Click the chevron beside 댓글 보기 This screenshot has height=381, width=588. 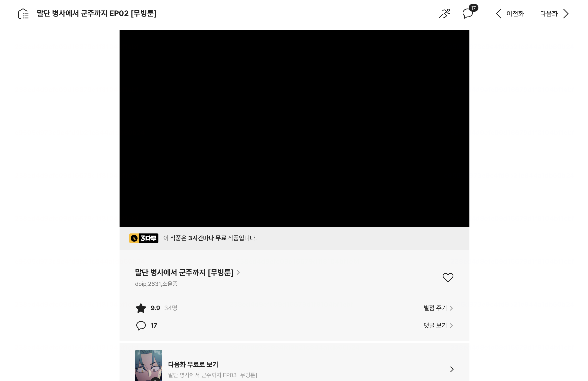coord(451,325)
